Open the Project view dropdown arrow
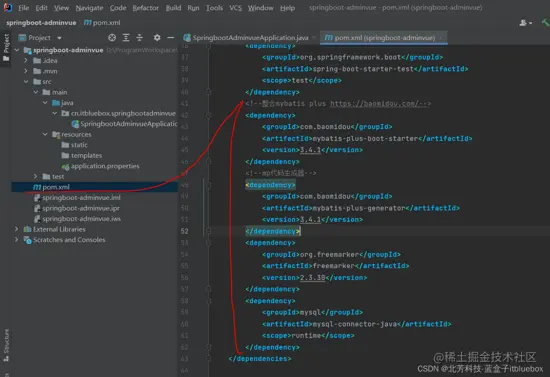 coord(59,38)
